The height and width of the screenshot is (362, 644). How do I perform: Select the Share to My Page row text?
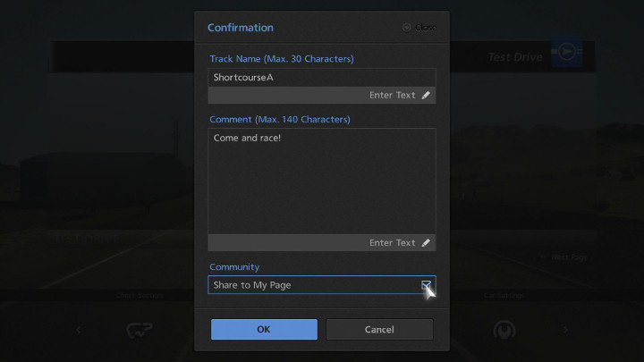[252, 285]
